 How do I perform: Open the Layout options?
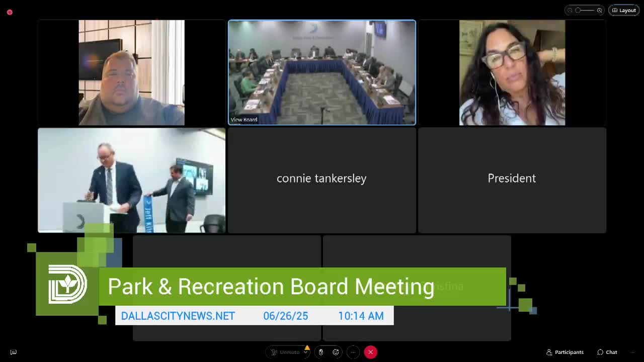624,10
